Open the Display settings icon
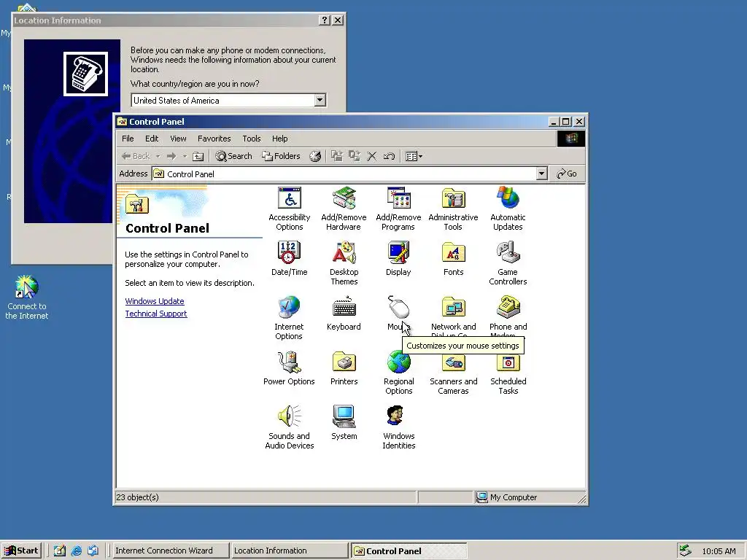Viewport: 747px width, 560px height. point(398,259)
